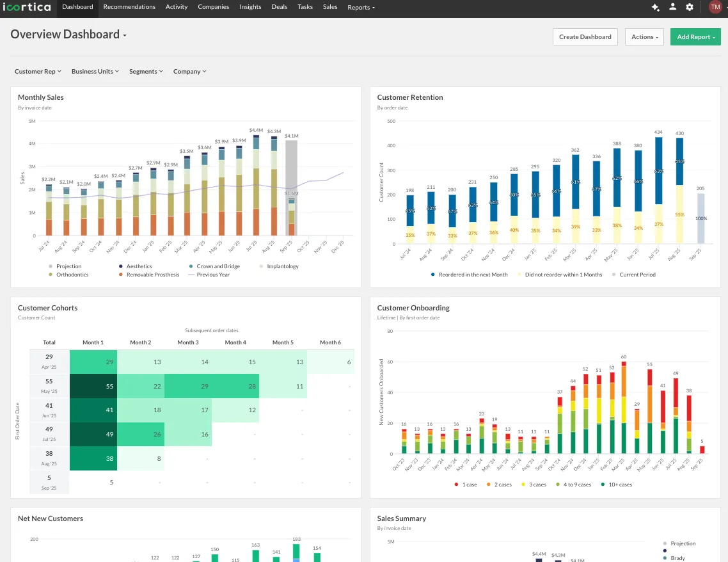Open the Dashboard tab
Screen dimensions: 728x562
pos(77,7)
